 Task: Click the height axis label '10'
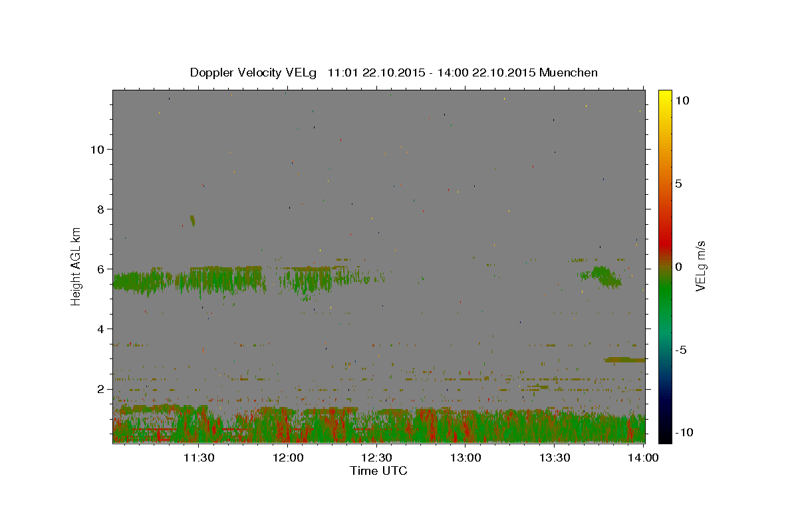click(97, 149)
